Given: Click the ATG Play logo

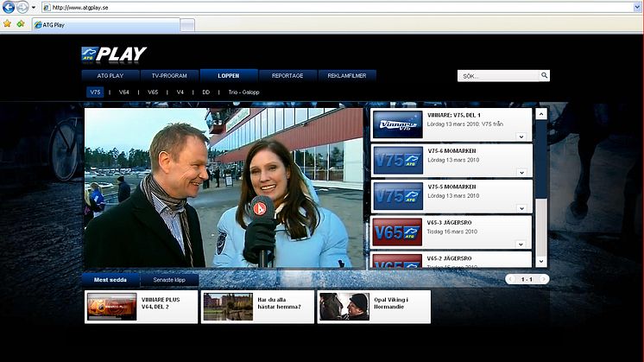Looking at the screenshot, I should 114,54.
